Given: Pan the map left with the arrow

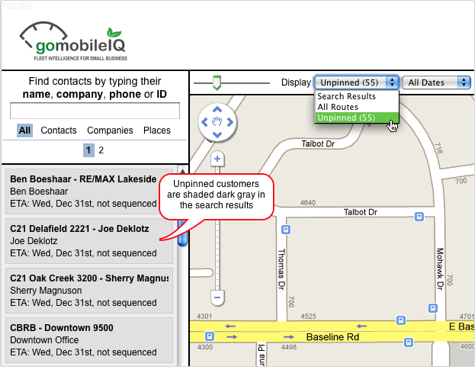Looking at the screenshot, I should click(x=204, y=122).
